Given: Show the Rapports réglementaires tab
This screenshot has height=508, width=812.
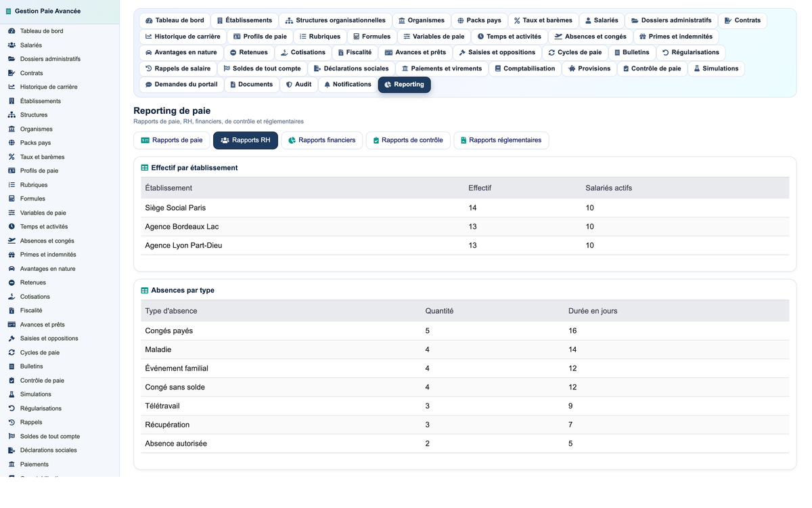Looking at the screenshot, I should 501,140.
